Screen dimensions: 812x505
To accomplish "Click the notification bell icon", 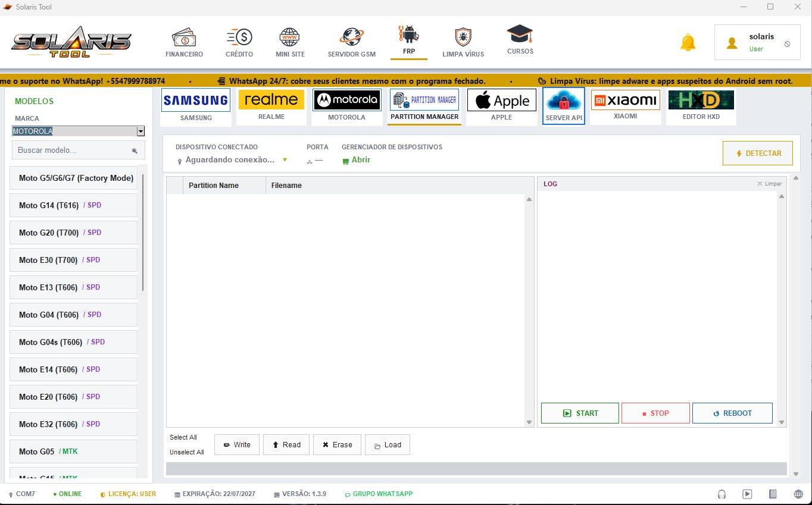I will pyautogui.click(x=688, y=43).
